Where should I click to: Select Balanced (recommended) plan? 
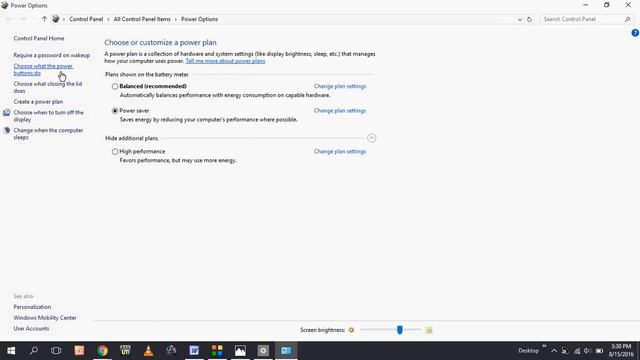pos(115,87)
